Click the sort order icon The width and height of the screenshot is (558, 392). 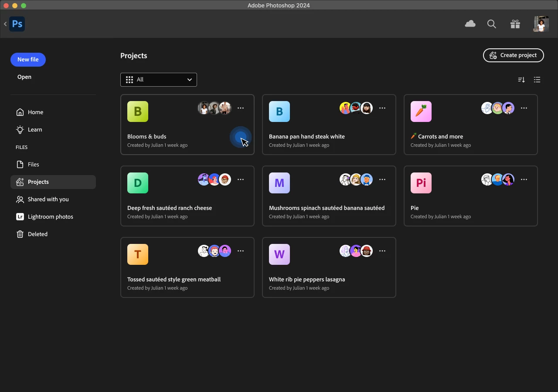click(x=521, y=80)
